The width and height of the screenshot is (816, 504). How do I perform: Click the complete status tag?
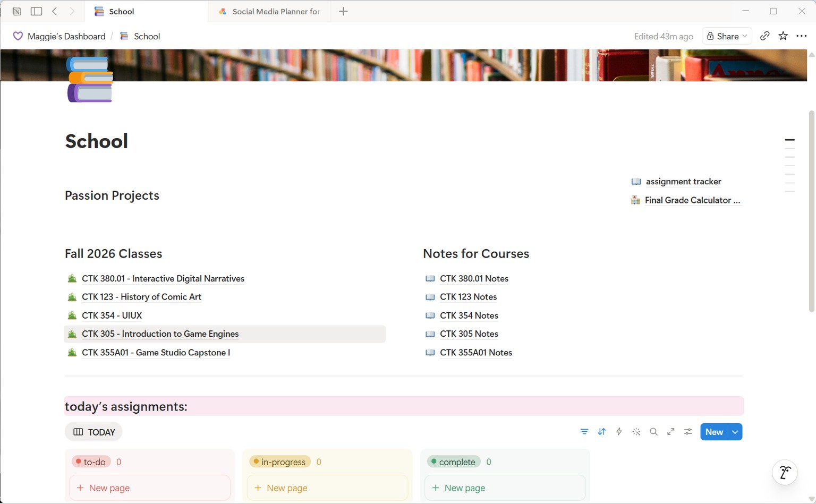(x=454, y=462)
